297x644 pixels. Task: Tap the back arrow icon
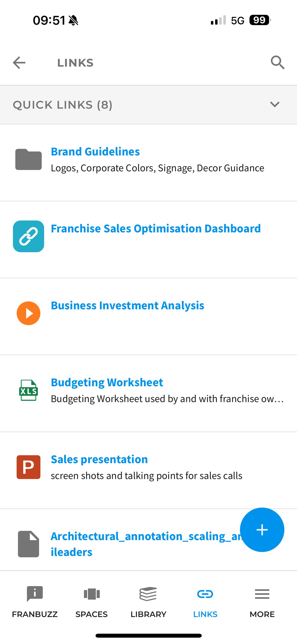[x=19, y=63]
